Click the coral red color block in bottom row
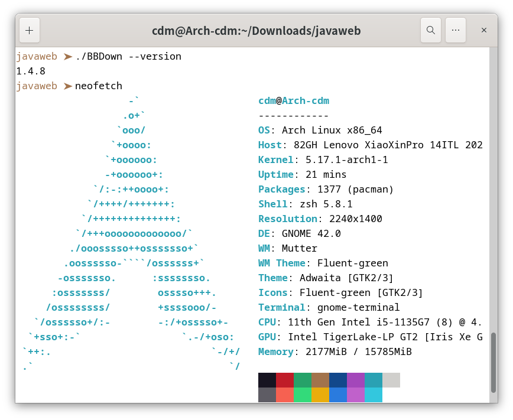The width and height of the screenshot is (513, 420). coord(285,395)
